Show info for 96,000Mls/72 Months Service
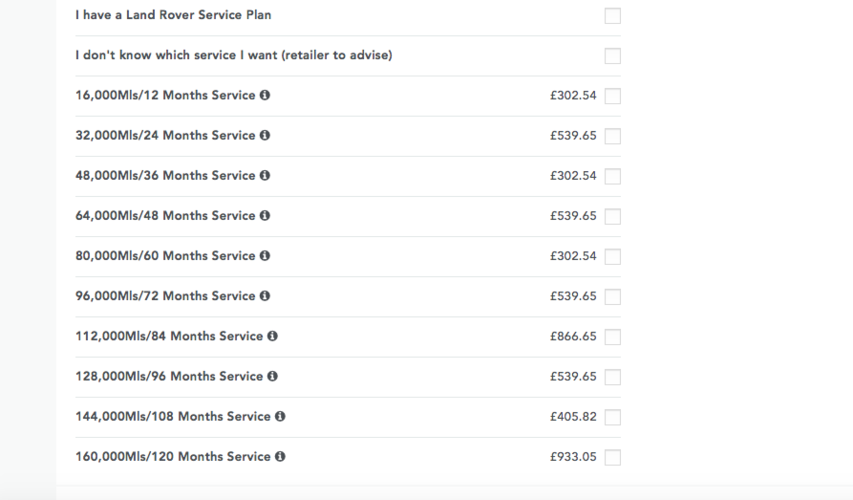The image size is (853, 500). (x=265, y=296)
